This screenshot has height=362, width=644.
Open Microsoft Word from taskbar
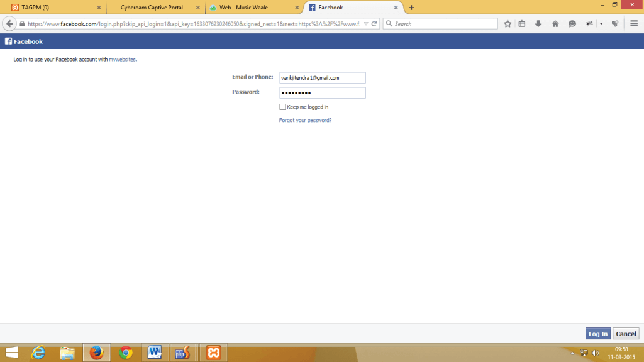pyautogui.click(x=155, y=353)
